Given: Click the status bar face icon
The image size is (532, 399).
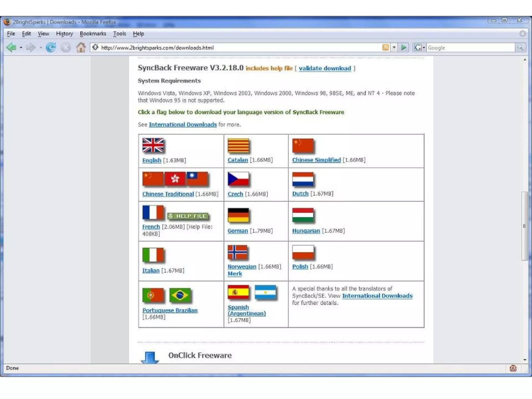Looking at the screenshot, I should point(513,368).
